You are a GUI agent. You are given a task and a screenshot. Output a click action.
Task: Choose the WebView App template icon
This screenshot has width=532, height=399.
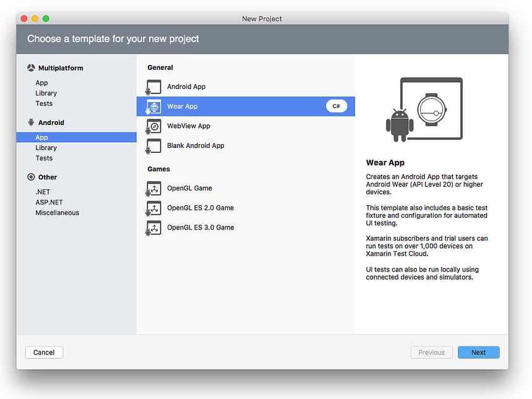153,126
